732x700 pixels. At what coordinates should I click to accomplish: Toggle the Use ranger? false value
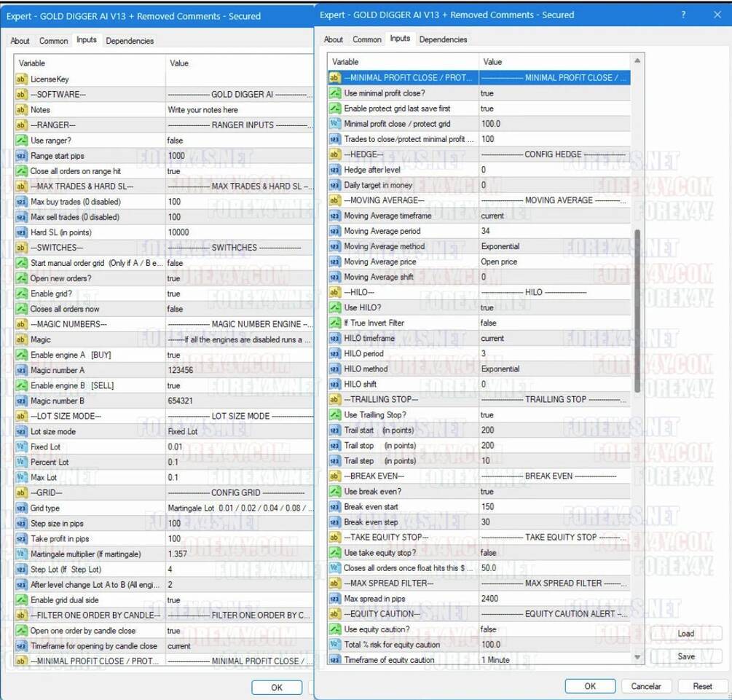click(239, 140)
